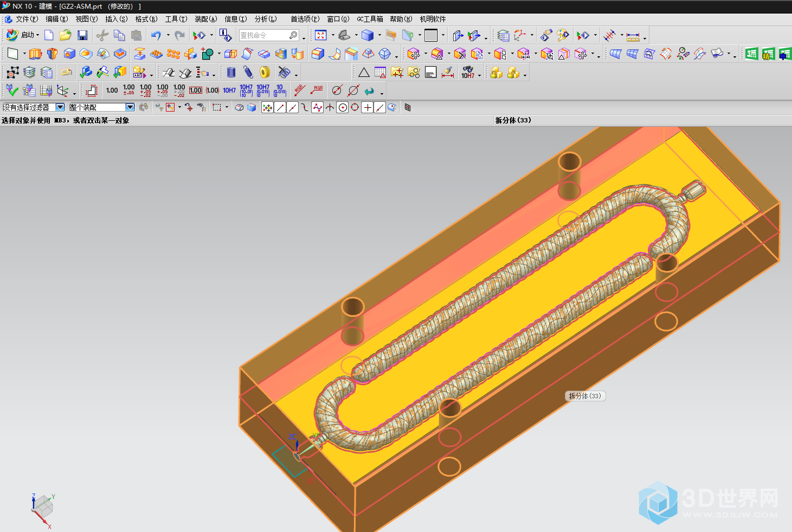The height and width of the screenshot is (532, 792).
Task: Click the Delete Face icon
Action: 460,54
